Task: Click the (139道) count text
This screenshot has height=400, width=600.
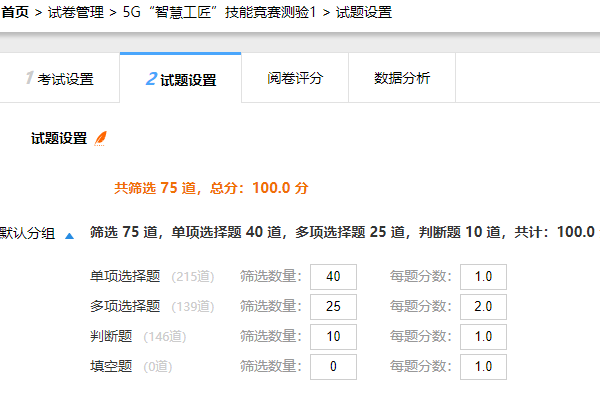Action: point(193,307)
